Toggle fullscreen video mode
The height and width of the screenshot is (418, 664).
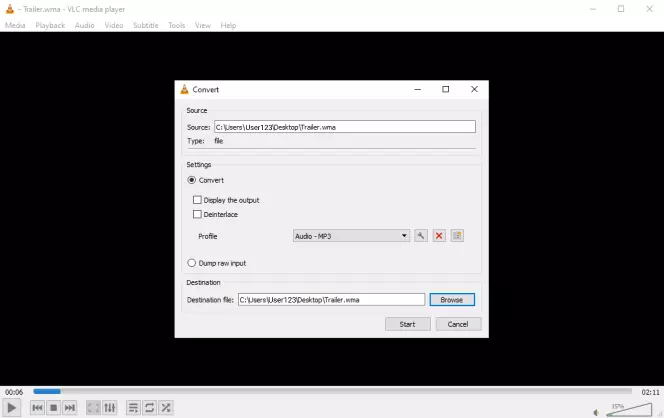pos(93,408)
